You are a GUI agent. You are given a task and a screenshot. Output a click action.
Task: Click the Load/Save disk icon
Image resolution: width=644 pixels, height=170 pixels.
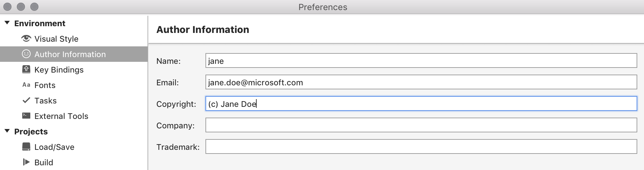click(26, 147)
